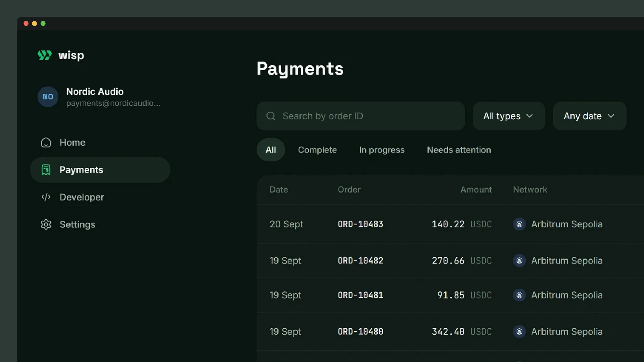644x362 pixels.
Task: Click the green window maximize button
Action: (43, 24)
